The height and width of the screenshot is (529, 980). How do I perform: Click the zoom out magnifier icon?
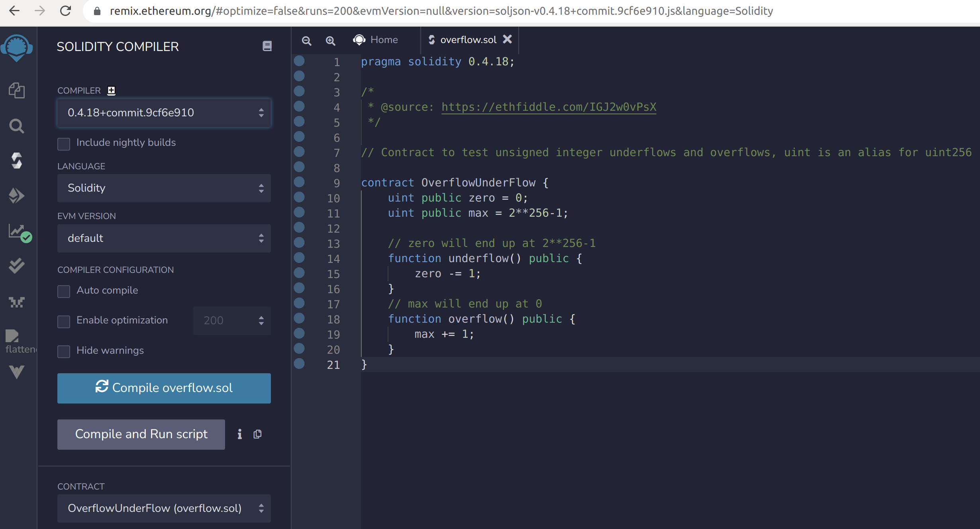[x=306, y=41]
